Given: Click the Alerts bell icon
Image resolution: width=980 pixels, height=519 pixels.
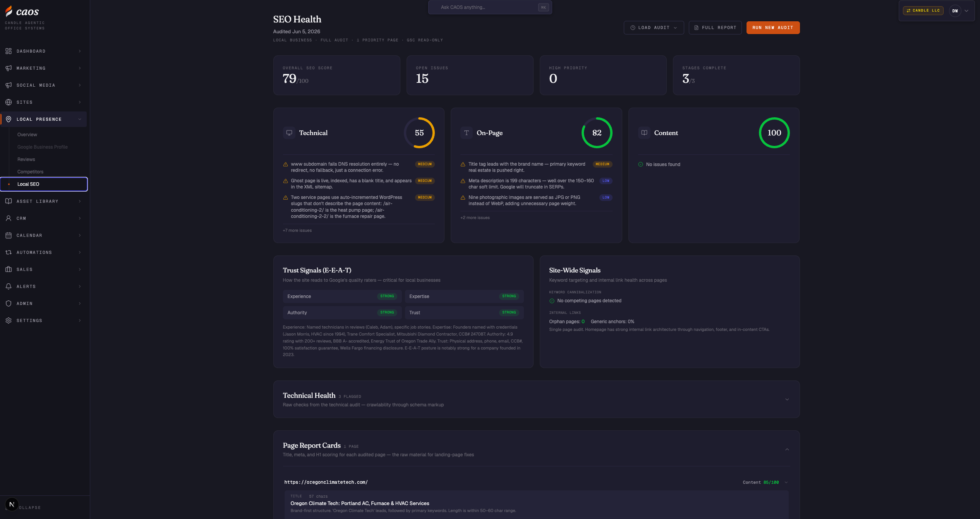Looking at the screenshot, I should [x=9, y=286].
